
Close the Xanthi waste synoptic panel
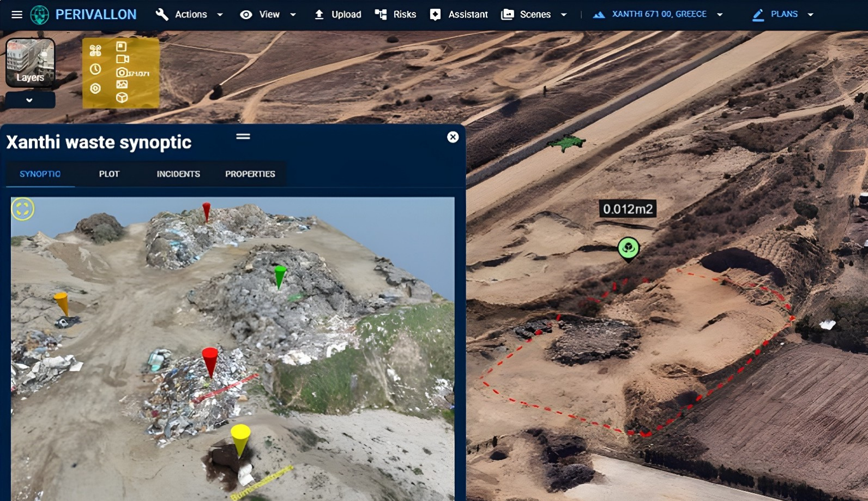point(453,137)
